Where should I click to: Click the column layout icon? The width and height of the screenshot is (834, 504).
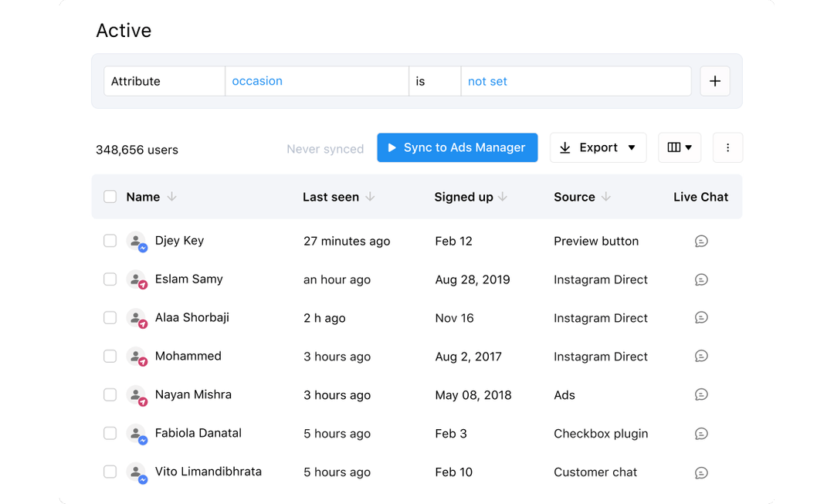673,147
